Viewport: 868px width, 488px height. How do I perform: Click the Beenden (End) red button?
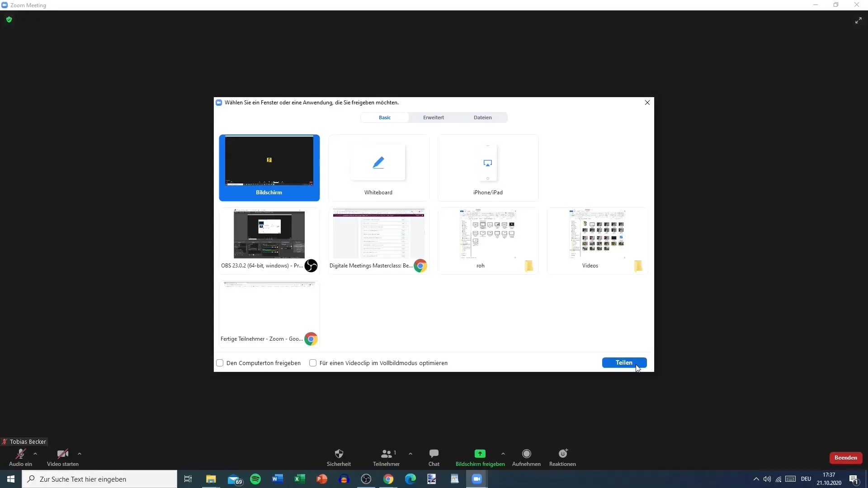coord(845,458)
